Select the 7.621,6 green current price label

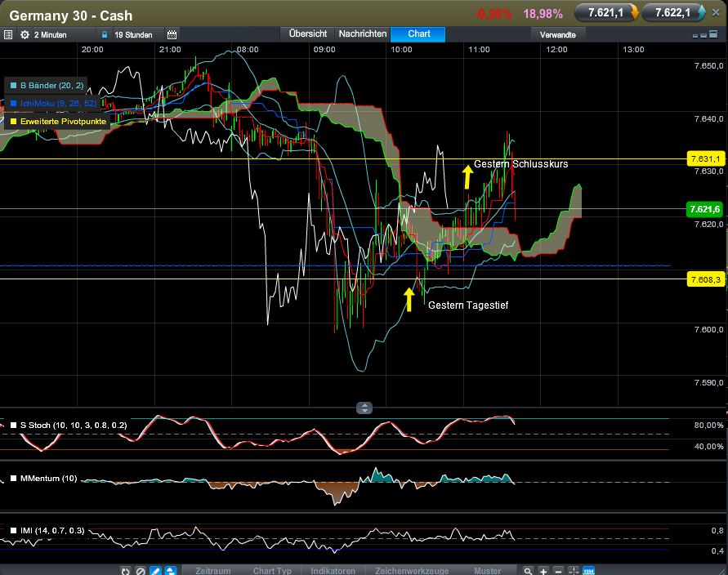(705, 209)
